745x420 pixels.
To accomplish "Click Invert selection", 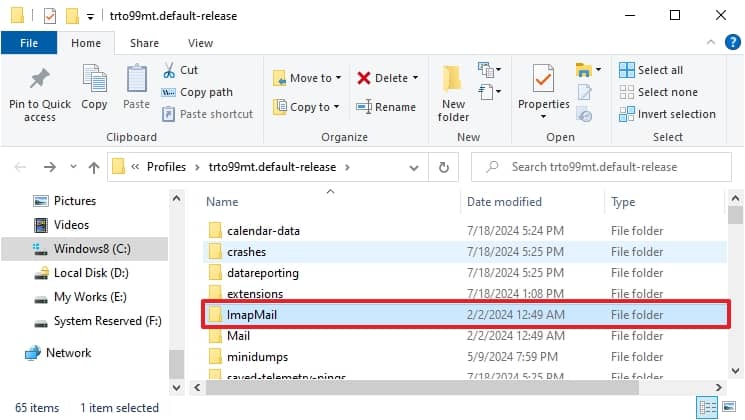I will [667, 114].
